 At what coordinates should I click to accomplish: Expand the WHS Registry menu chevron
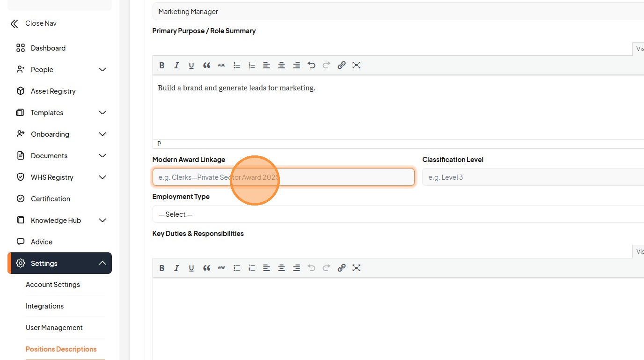[102, 177]
